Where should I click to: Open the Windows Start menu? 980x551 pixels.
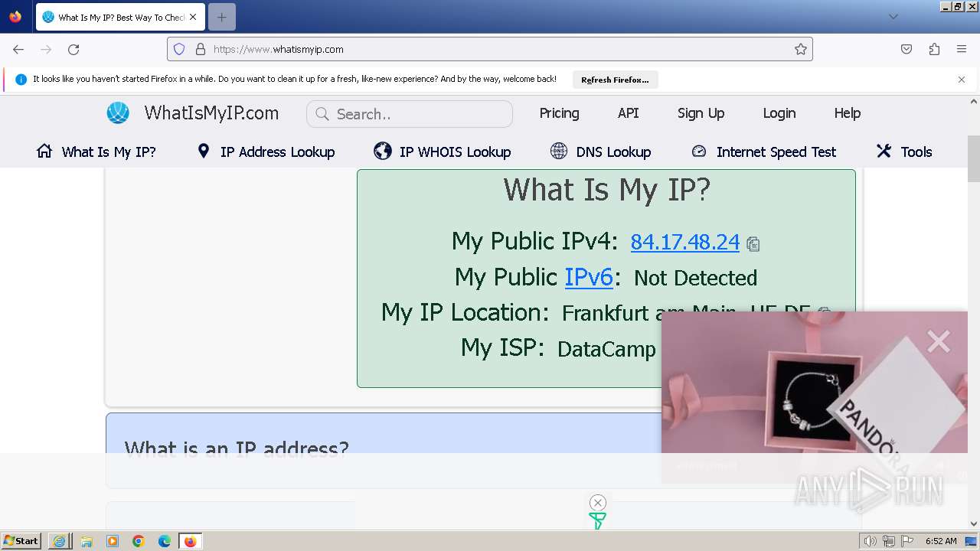tap(21, 541)
